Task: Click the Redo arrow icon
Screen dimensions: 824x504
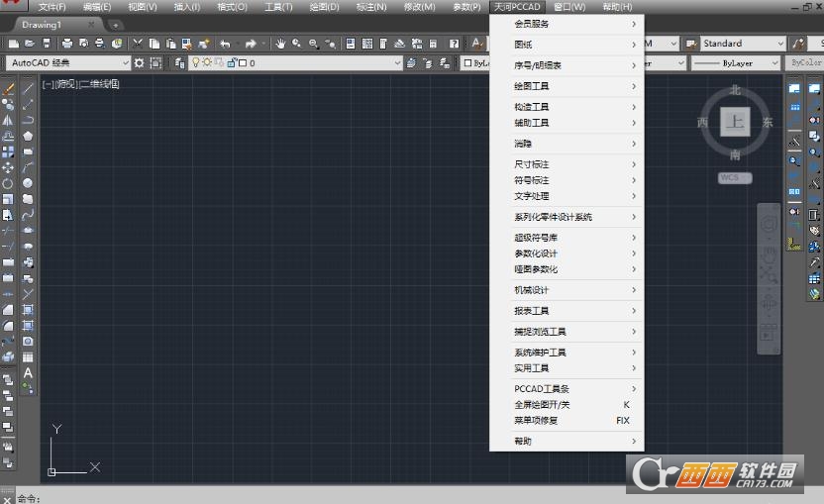Action: [251, 44]
